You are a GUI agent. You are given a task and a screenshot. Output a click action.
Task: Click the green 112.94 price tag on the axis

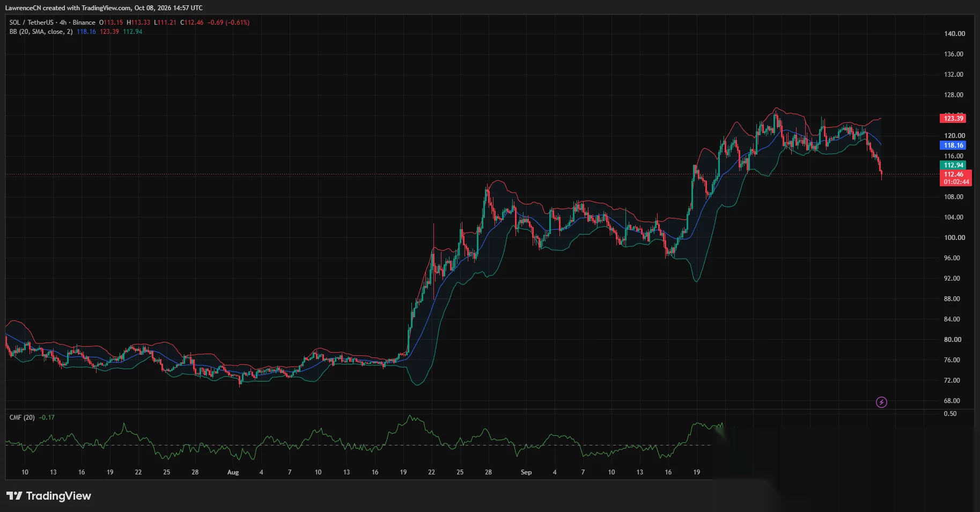coord(953,165)
